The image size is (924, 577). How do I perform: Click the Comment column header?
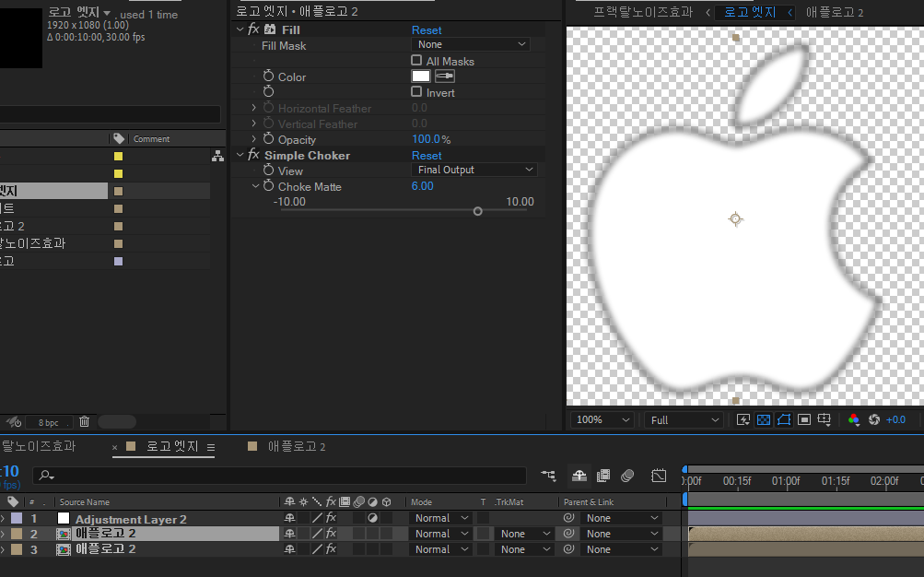point(151,139)
